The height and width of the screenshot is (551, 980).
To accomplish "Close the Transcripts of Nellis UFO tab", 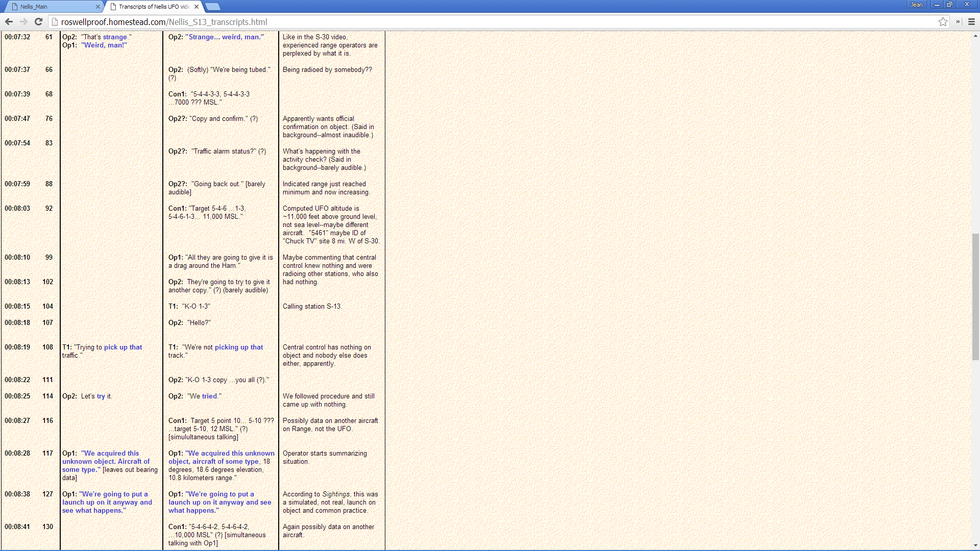I will coord(197,7).
